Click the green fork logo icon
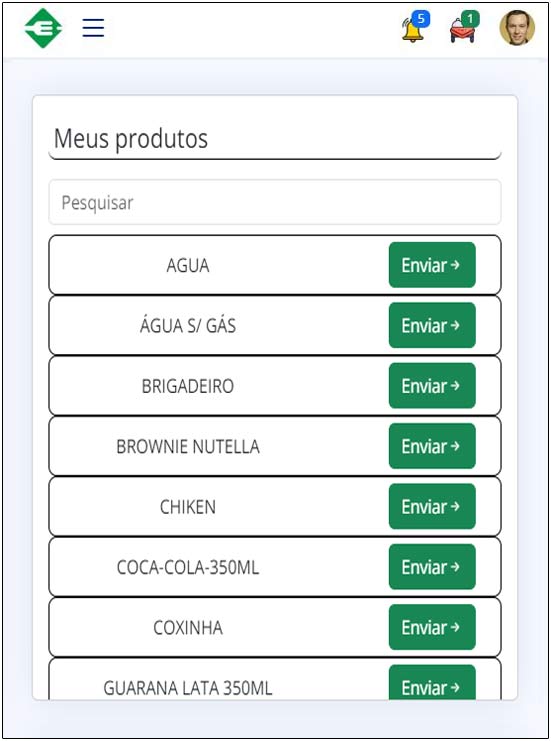Viewport: 551px width, 741px height. pyautogui.click(x=43, y=28)
